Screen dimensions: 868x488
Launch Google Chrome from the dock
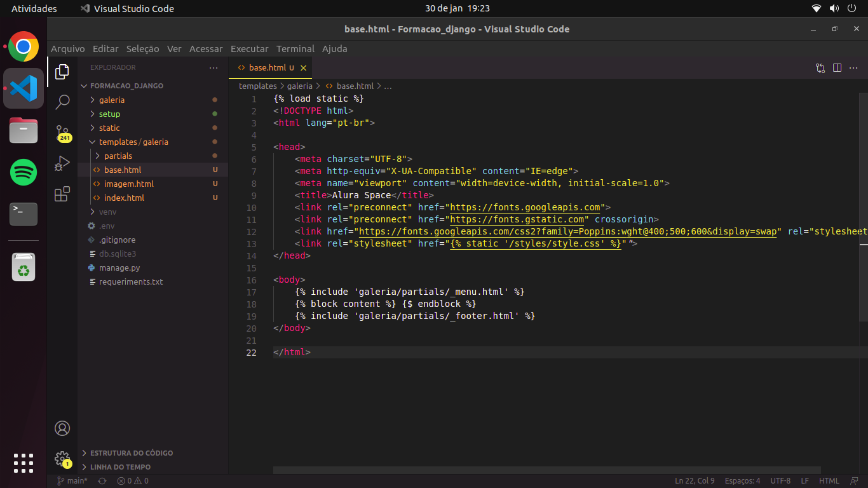[x=24, y=46]
